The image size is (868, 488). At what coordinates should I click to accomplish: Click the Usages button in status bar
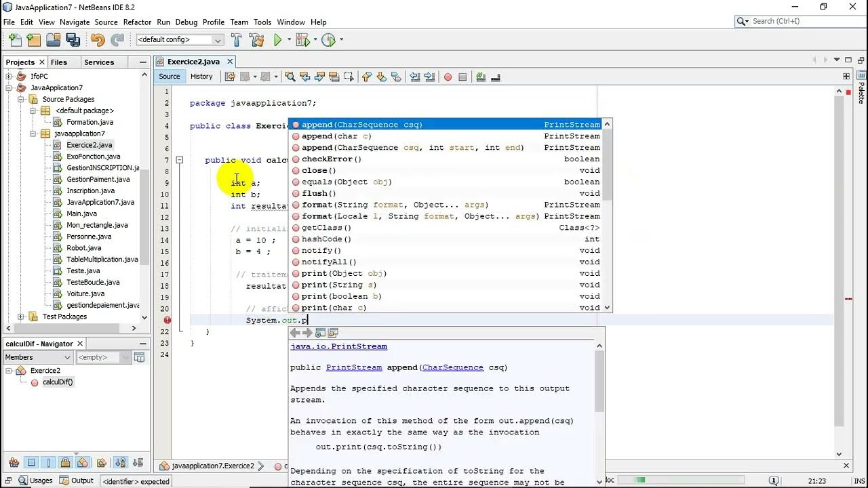point(35,481)
